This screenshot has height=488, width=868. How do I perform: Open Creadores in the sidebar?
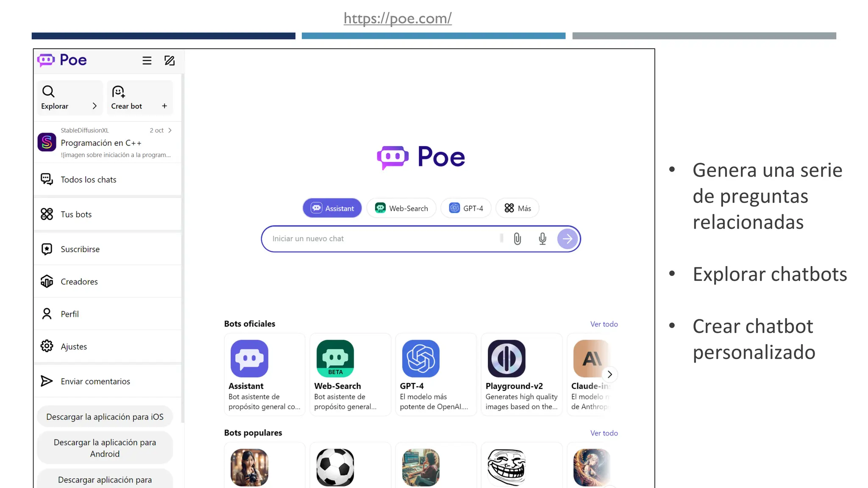point(108,281)
